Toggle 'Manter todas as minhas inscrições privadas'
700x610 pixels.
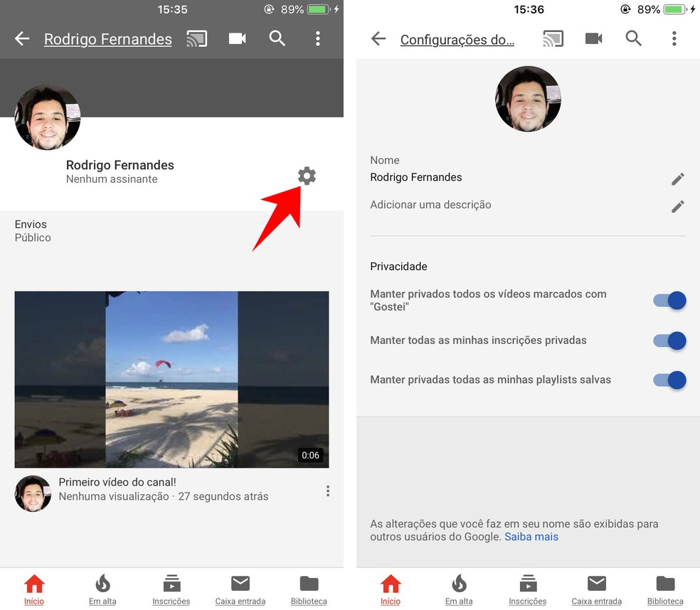pyautogui.click(x=669, y=341)
